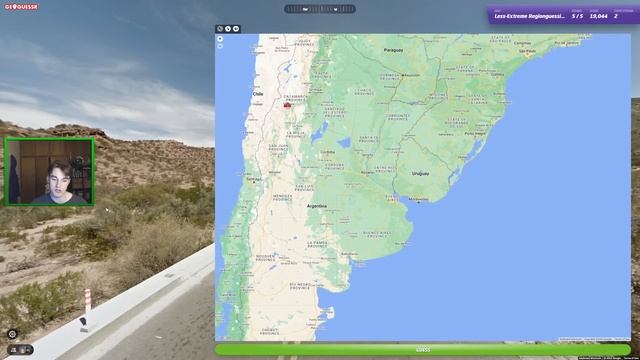Click the score value 19,044
This screenshot has width=640, height=360.
pyautogui.click(x=598, y=16)
